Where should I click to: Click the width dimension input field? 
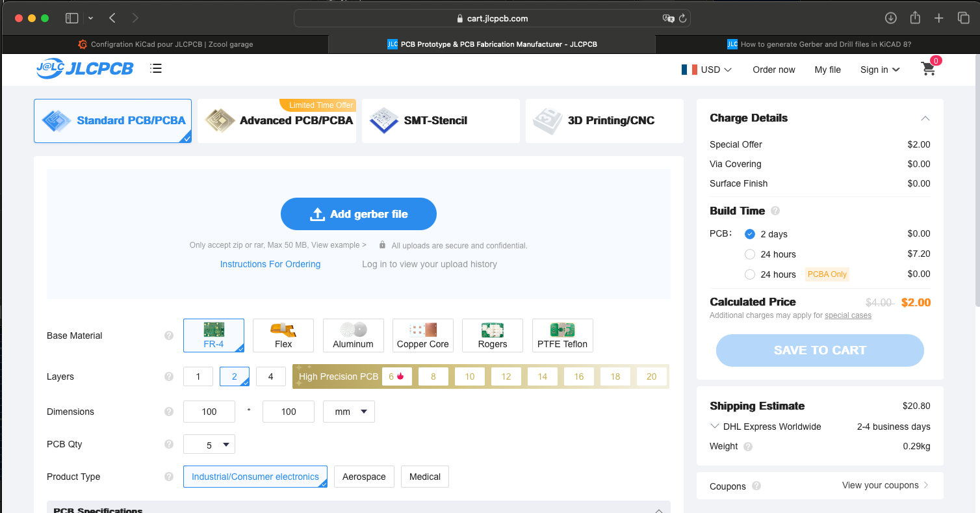(x=209, y=412)
